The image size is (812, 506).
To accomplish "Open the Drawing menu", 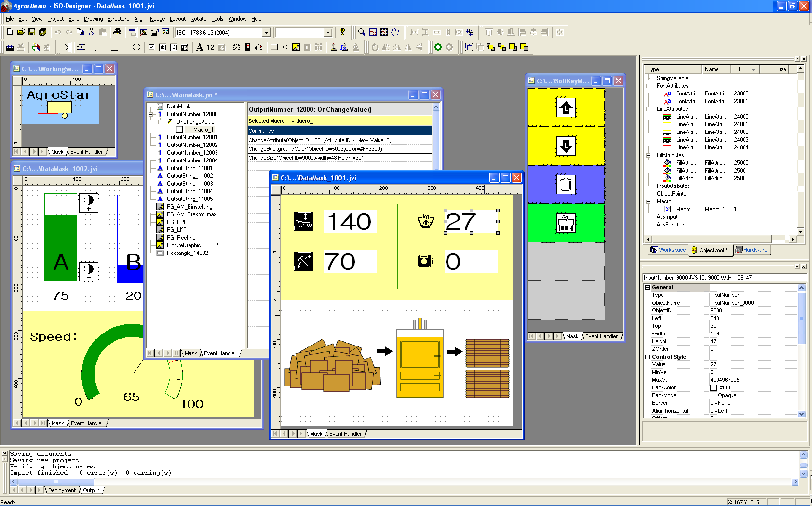I will [93, 19].
